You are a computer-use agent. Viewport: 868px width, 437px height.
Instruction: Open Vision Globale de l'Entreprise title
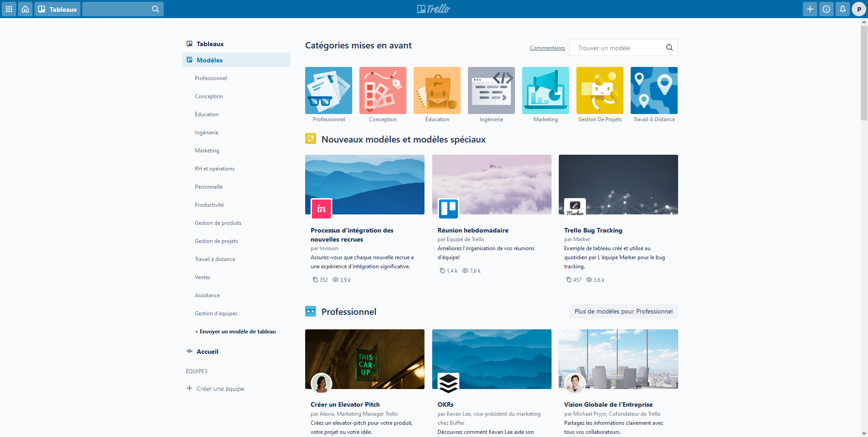point(609,404)
